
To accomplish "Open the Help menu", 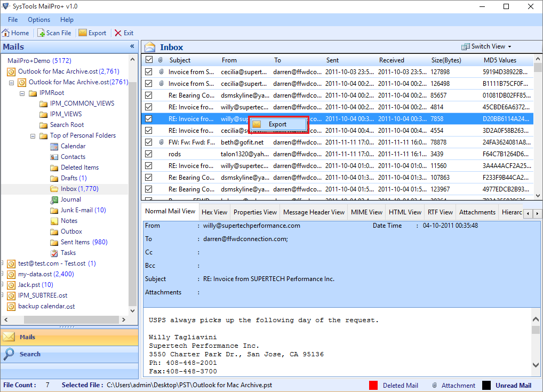I will (67, 20).
